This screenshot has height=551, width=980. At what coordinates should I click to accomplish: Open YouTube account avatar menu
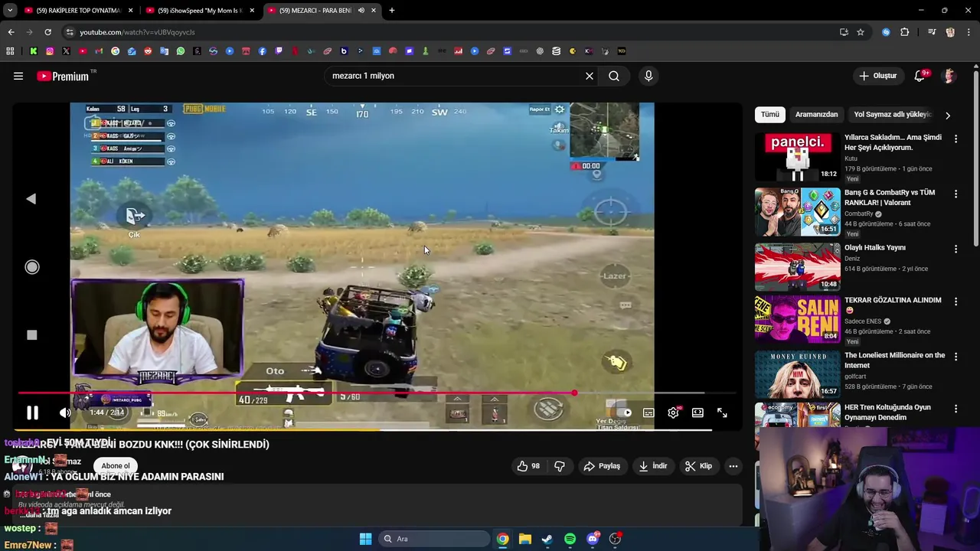949,76
